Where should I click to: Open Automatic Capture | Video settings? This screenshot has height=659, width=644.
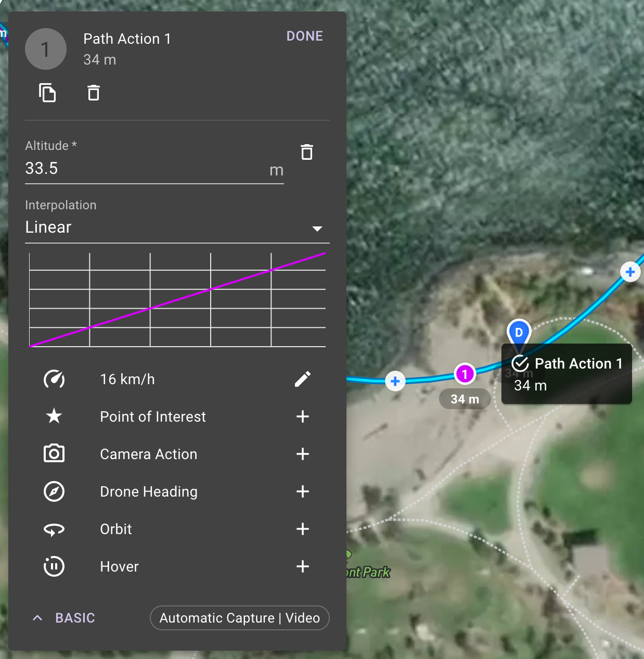pyautogui.click(x=239, y=618)
